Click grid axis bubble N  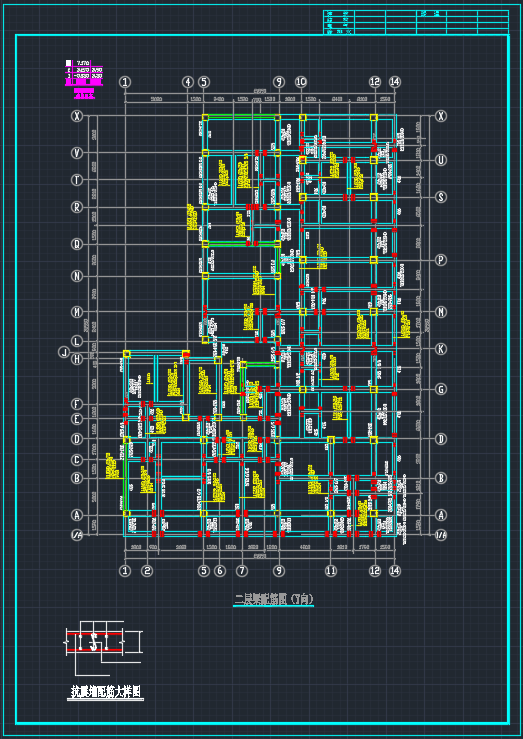(77, 275)
